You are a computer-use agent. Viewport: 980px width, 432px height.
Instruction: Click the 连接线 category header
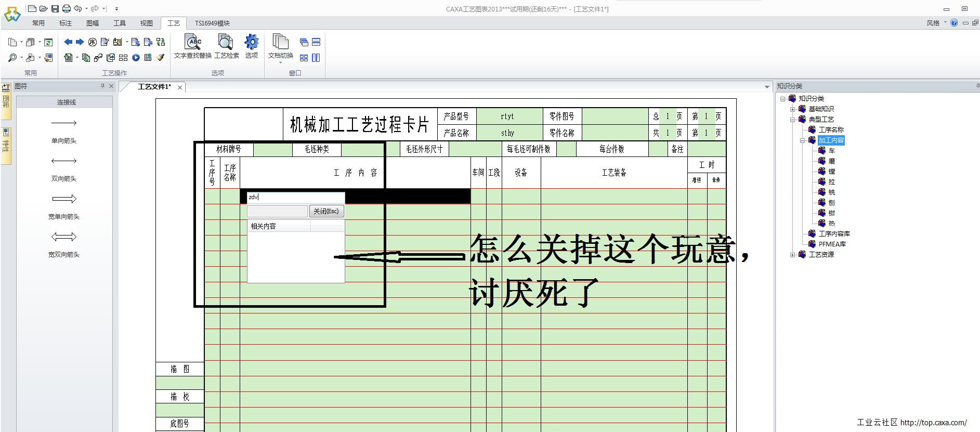[x=64, y=102]
